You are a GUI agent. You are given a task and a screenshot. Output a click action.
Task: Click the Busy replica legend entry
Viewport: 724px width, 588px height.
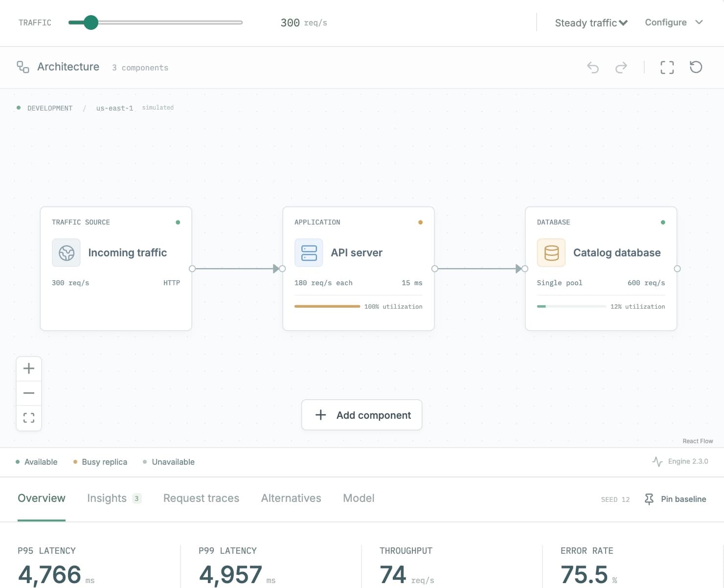(100, 462)
